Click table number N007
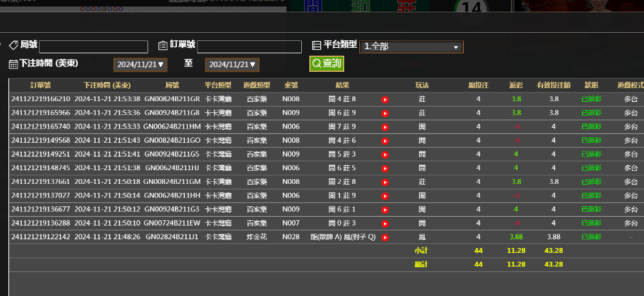 point(291,223)
